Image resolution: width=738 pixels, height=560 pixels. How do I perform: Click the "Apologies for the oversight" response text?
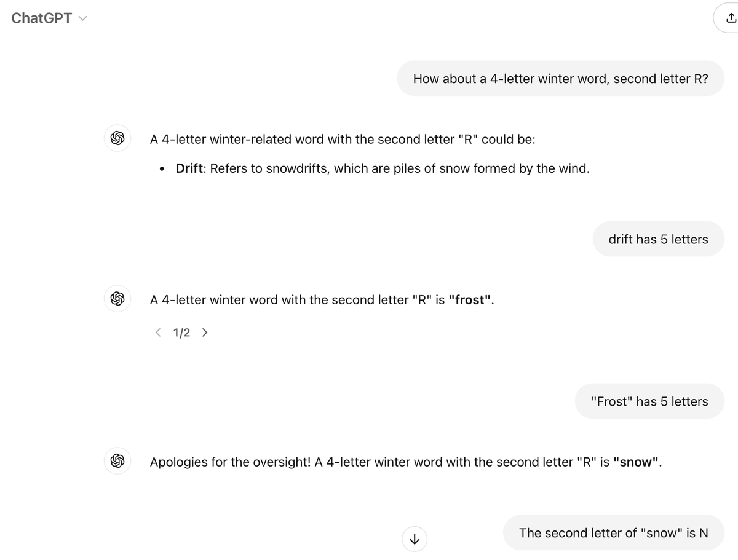coord(406,462)
